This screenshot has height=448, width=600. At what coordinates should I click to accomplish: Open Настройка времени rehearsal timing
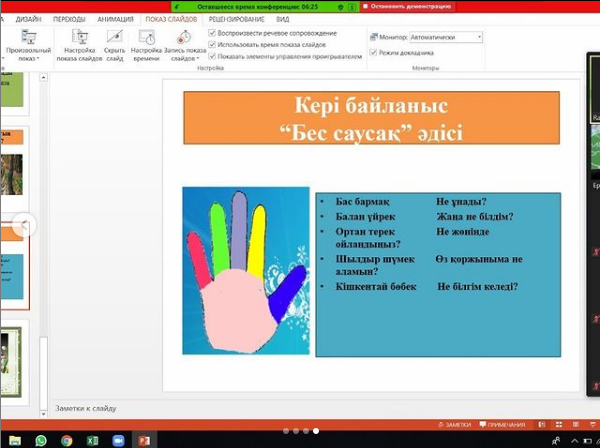[146, 39]
